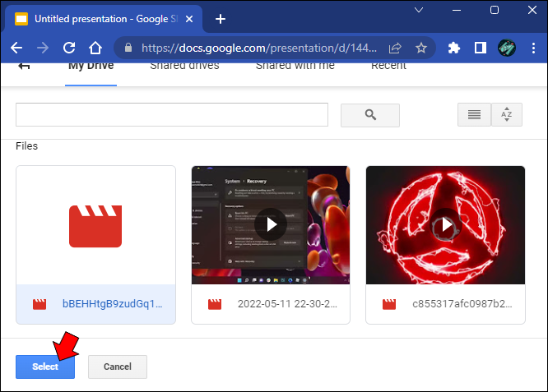Image resolution: width=548 pixels, height=392 pixels.
Task: Click the search magnifier button
Action: [x=370, y=115]
